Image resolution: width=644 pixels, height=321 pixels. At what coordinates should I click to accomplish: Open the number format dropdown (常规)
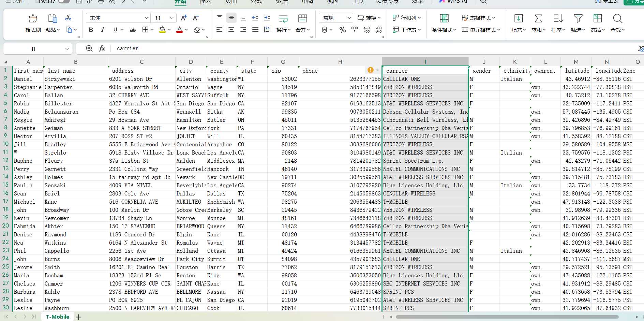click(349, 18)
